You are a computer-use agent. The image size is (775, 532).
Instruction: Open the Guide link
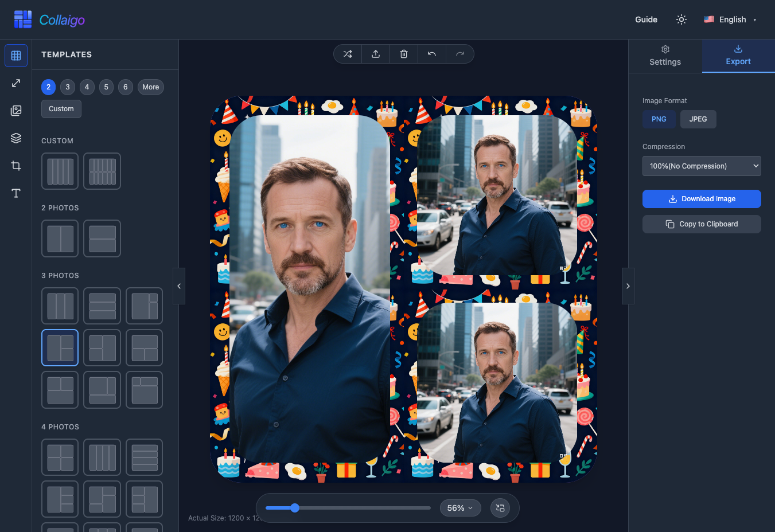point(646,19)
